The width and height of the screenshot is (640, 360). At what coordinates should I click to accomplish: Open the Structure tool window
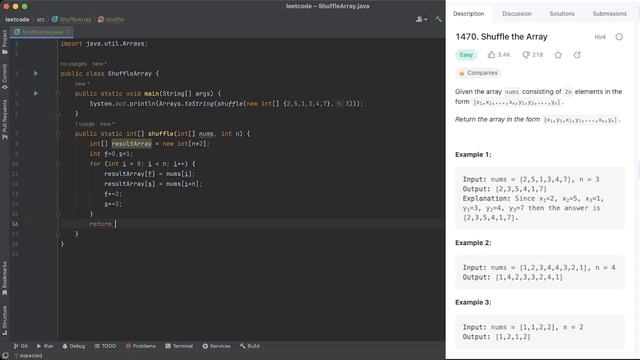point(4,320)
